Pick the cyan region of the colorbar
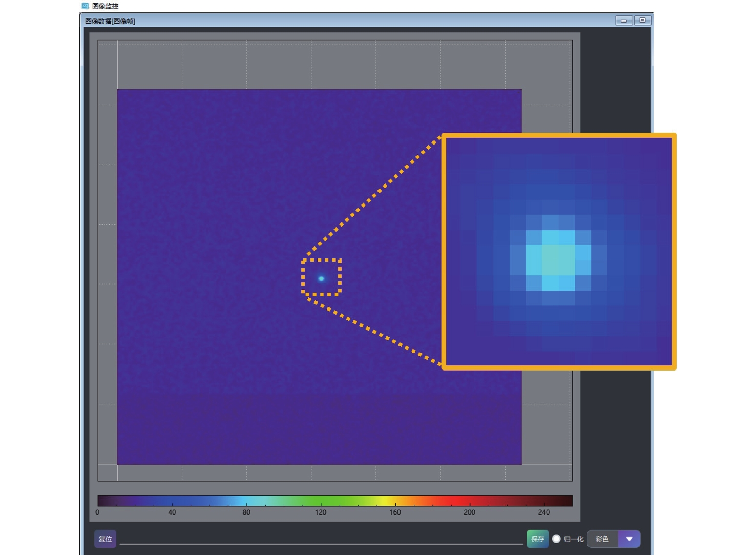Image resolution: width=756 pixels, height=555 pixels. (248, 501)
